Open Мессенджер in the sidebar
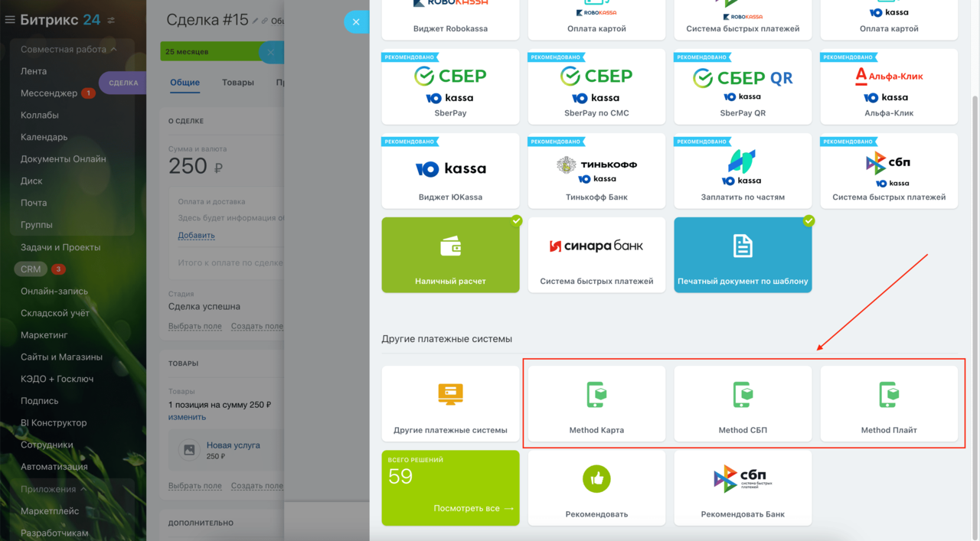This screenshot has width=980, height=541. [x=49, y=93]
